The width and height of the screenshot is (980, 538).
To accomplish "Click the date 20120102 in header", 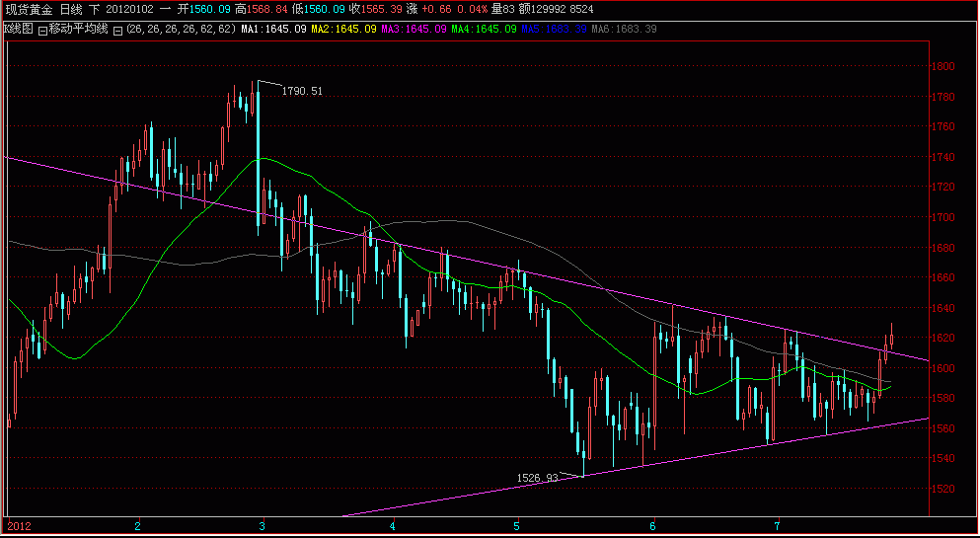I will coord(130,9).
